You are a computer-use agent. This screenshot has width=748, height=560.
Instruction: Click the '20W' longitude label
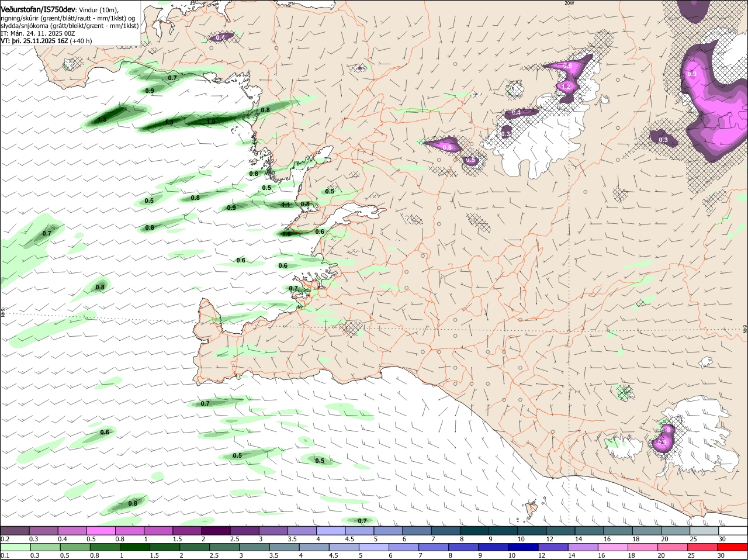[569, 3]
